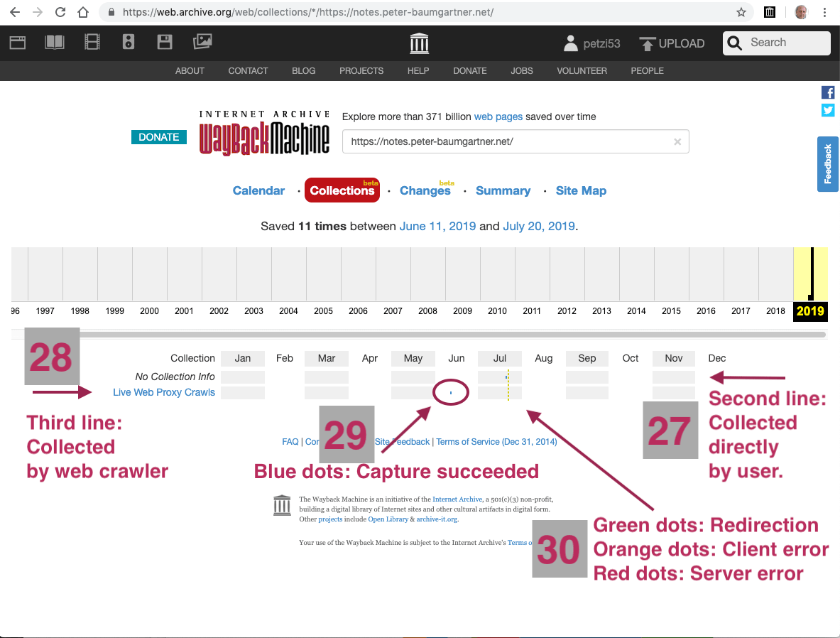Click the Internet Archive temple logo
The image size is (840, 638).
click(420, 43)
